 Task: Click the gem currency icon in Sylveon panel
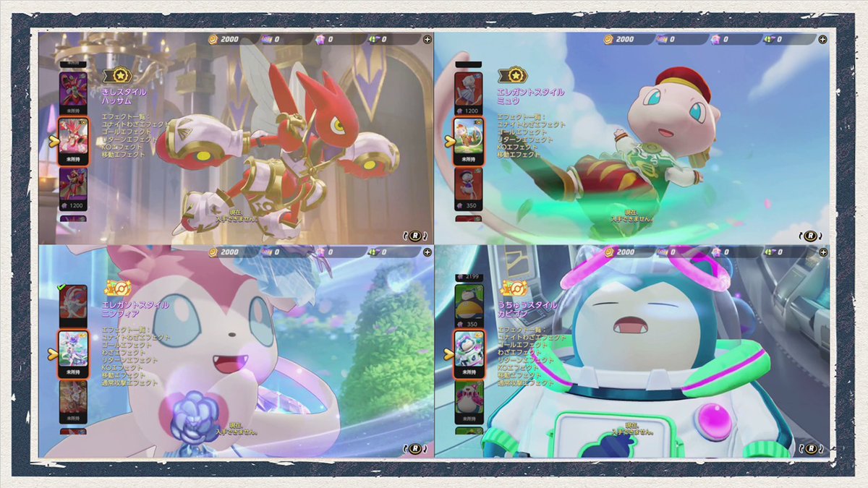(x=320, y=252)
